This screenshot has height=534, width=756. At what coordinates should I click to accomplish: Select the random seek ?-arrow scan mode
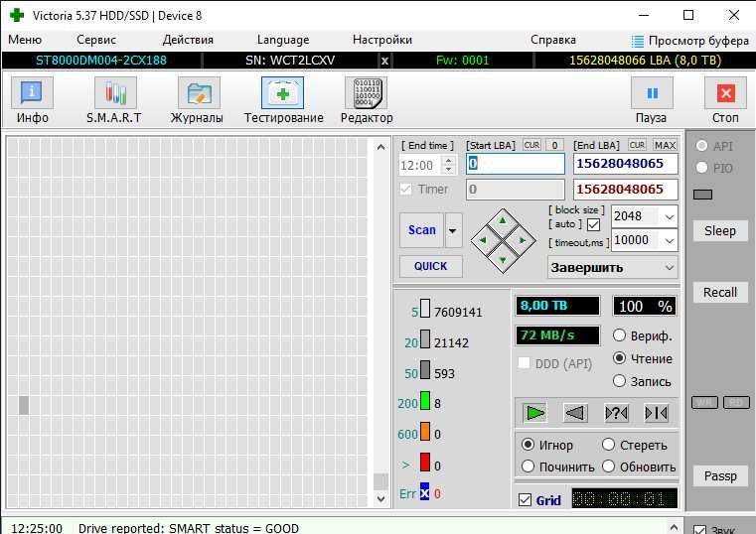(616, 413)
